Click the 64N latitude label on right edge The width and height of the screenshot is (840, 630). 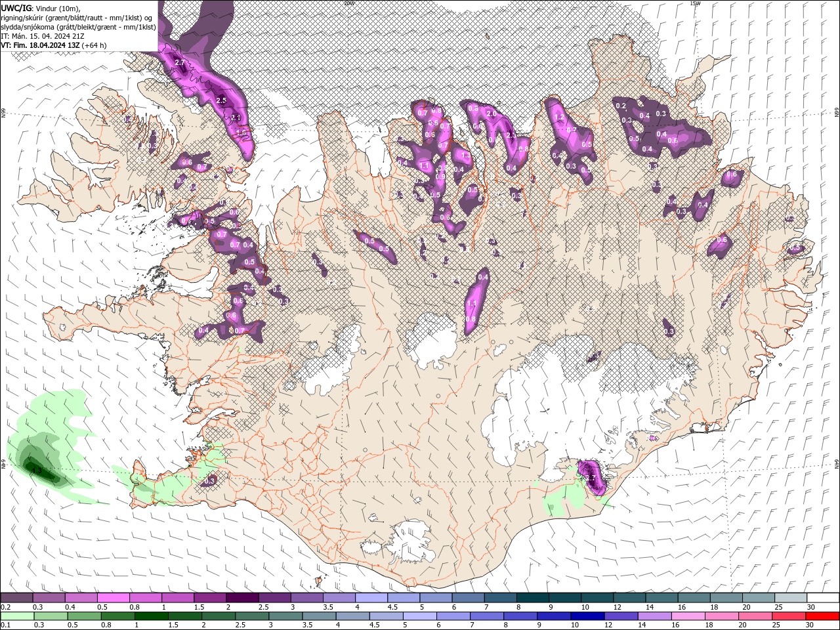coord(837,463)
